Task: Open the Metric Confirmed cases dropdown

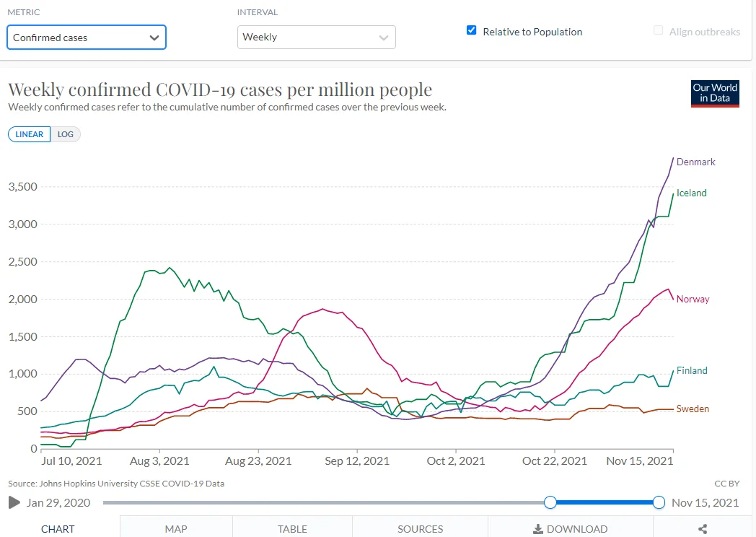Action: click(x=87, y=38)
